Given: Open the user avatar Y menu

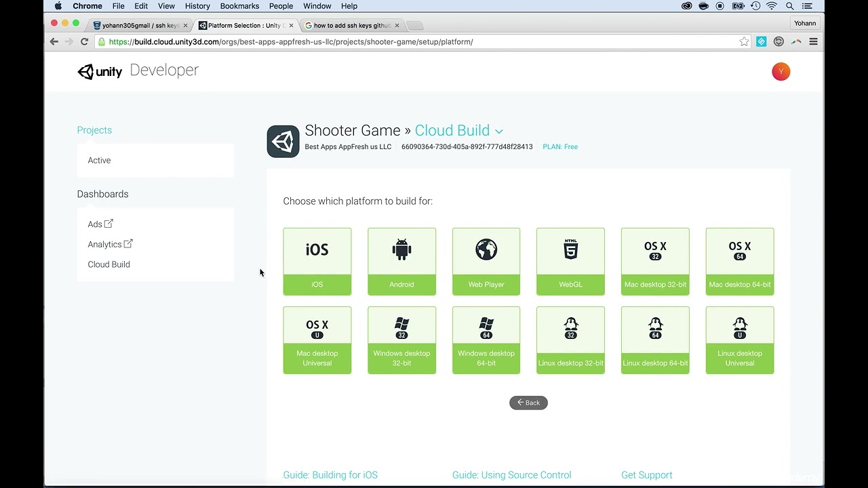Looking at the screenshot, I should click(781, 72).
